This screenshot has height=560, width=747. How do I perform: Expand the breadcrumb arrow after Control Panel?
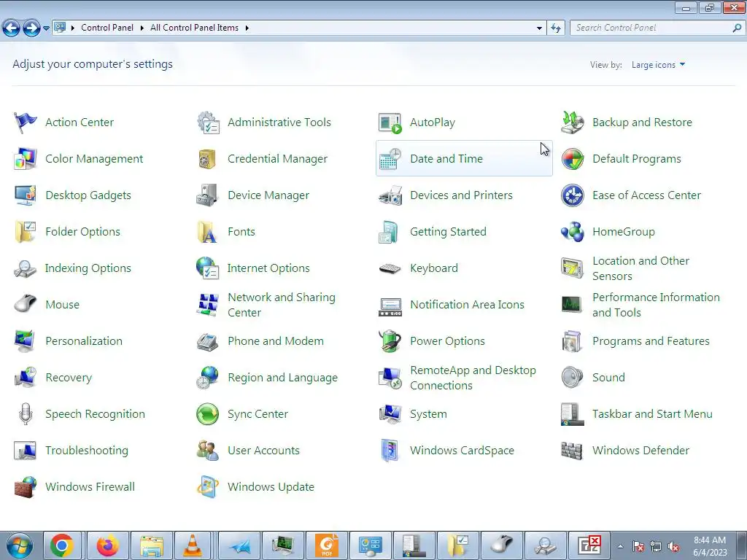click(142, 28)
